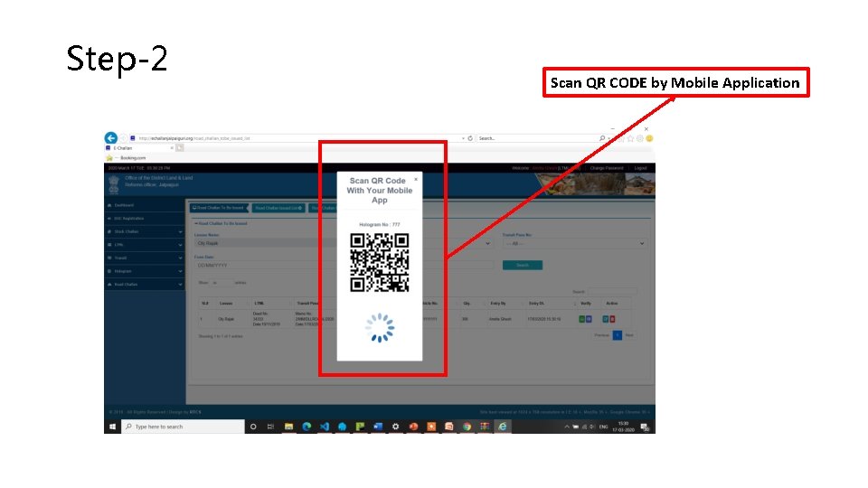Open Cortana circle icon on taskbar
The width and height of the screenshot is (868, 488).
click(253, 427)
